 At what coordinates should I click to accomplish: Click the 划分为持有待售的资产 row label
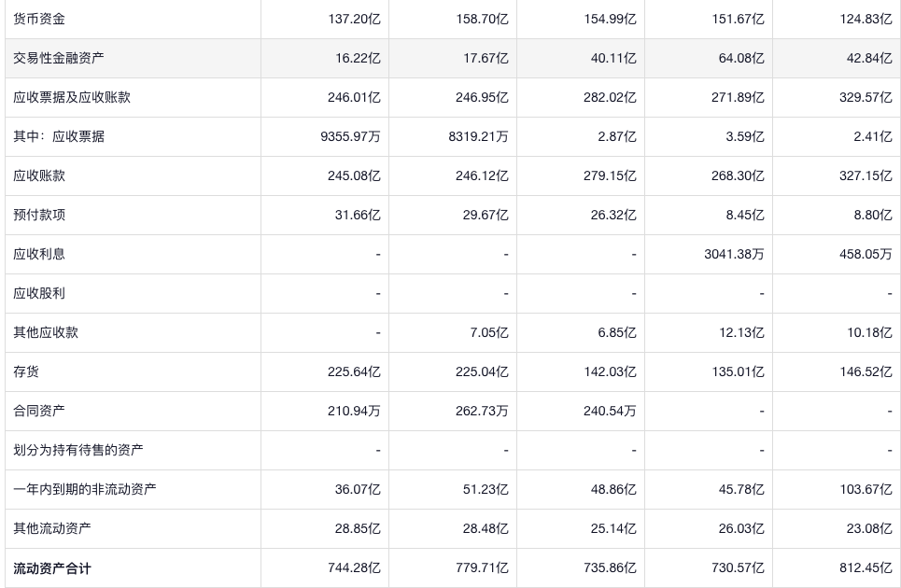click(78, 450)
